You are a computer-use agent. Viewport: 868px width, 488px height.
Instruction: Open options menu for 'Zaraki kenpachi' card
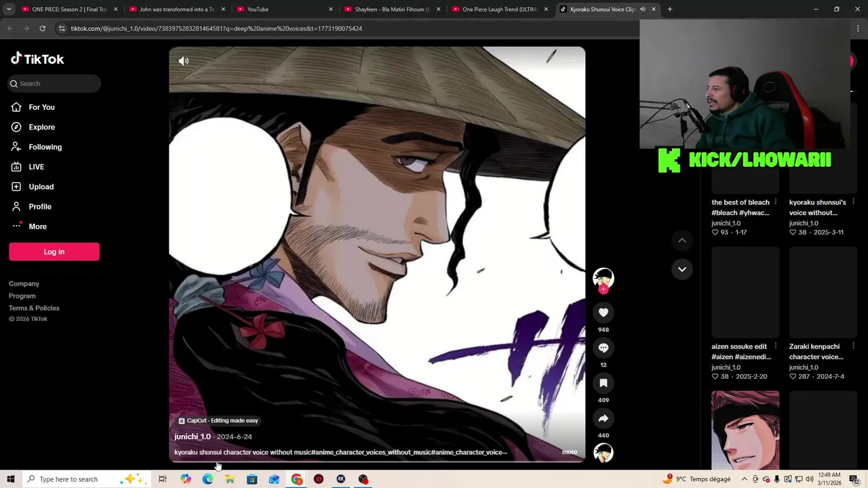(853, 346)
